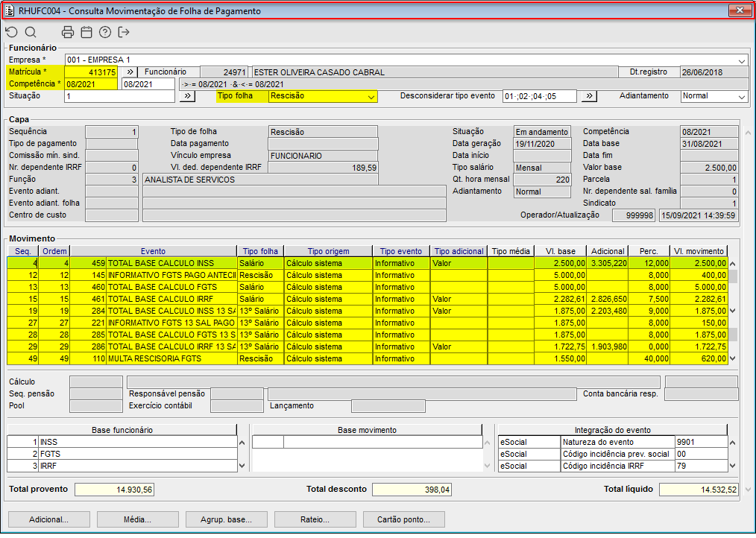Image resolution: width=756 pixels, height=538 pixels.
Task: Click the Média... button
Action: pos(138,519)
